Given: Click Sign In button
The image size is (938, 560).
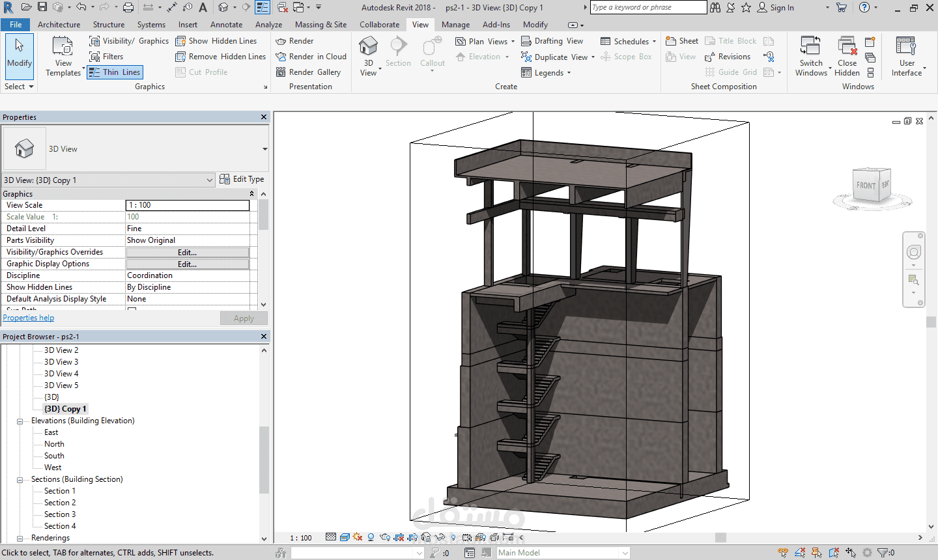Looking at the screenshot, I should [x=776, y=7].
